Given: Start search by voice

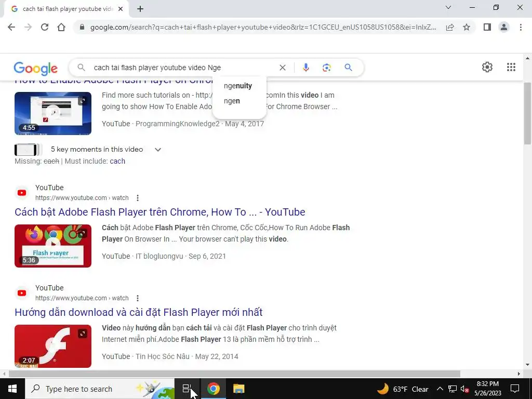Looking at the screenshot, I should pyautogui.click(x=305, y=68).
